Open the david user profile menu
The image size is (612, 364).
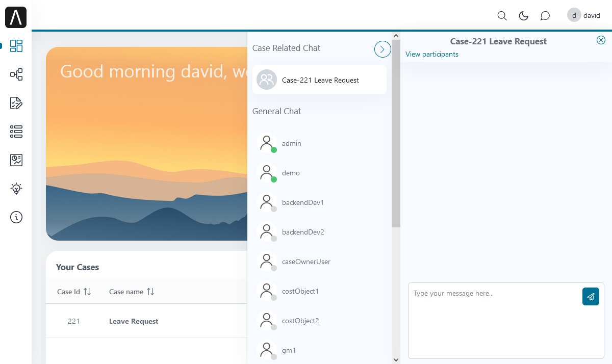(x=584, y=15)
